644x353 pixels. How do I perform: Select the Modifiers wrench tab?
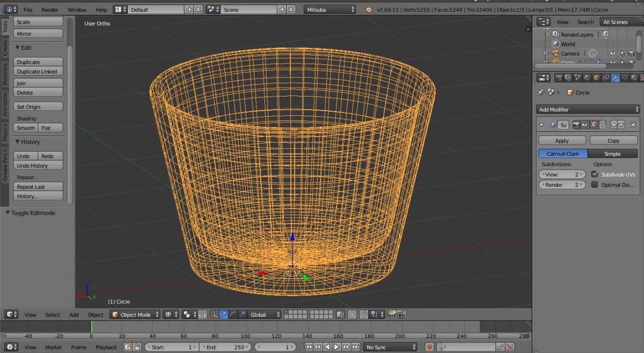point(615,78)
